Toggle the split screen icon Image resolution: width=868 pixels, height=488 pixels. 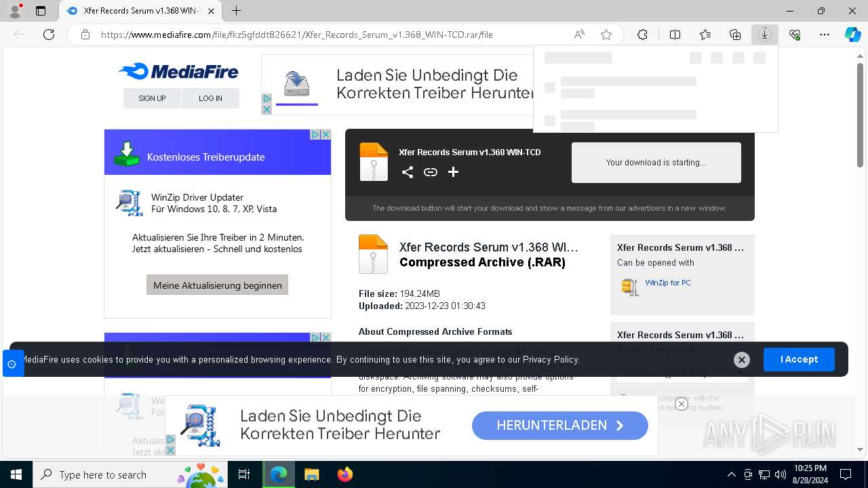point(675,35)
